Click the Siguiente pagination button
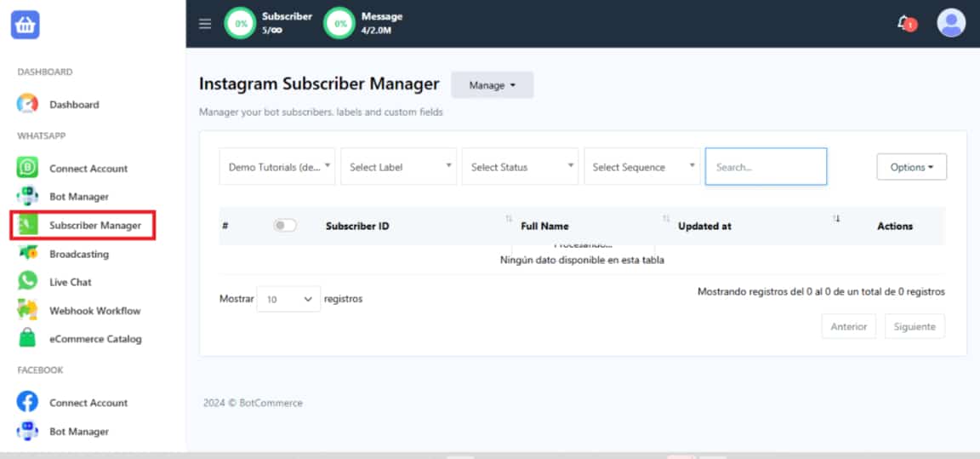This screenshot has height=459, width=980. click(x=914, y=326)
